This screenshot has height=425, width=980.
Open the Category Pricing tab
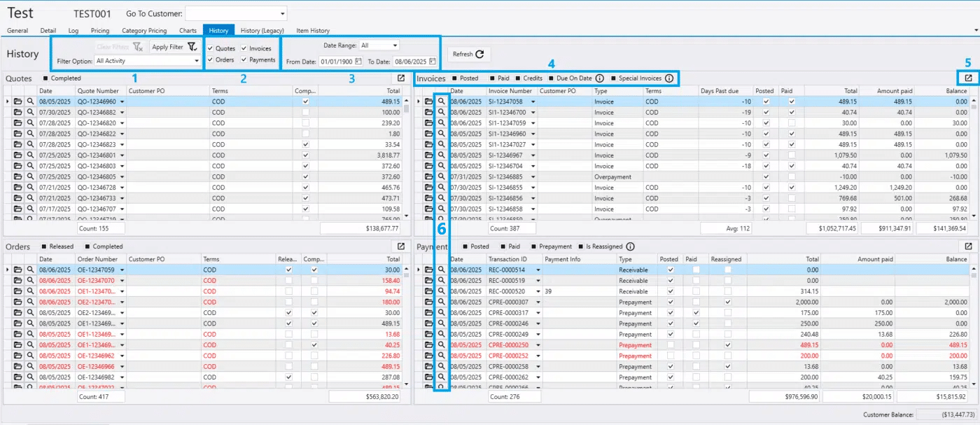[x=143, y=31]
